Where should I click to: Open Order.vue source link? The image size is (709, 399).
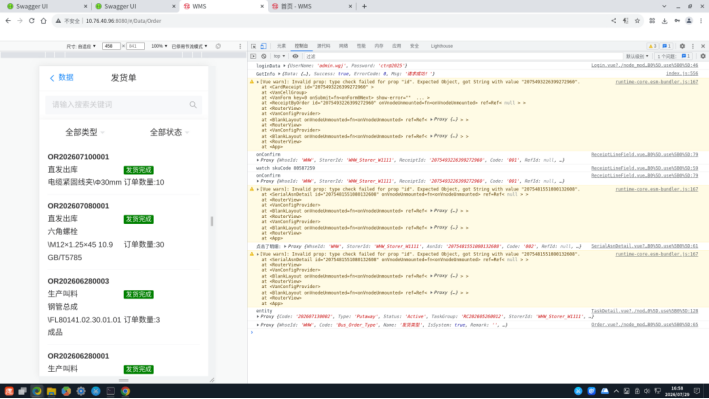644,324
